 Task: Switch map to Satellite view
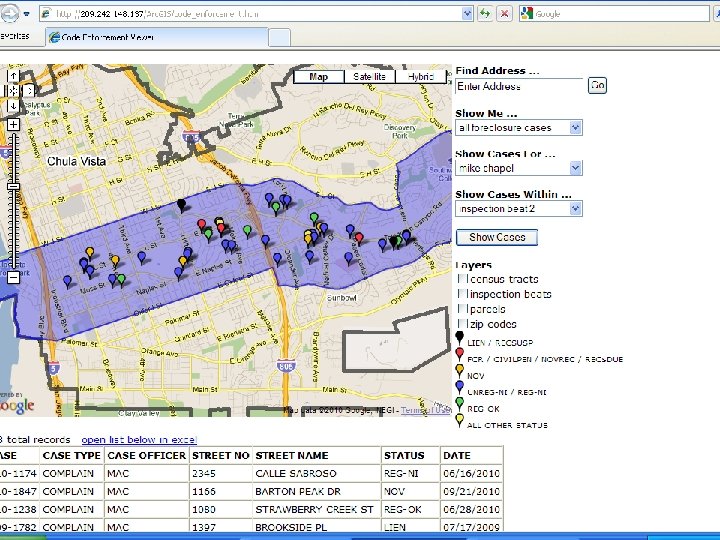point(370,77)
